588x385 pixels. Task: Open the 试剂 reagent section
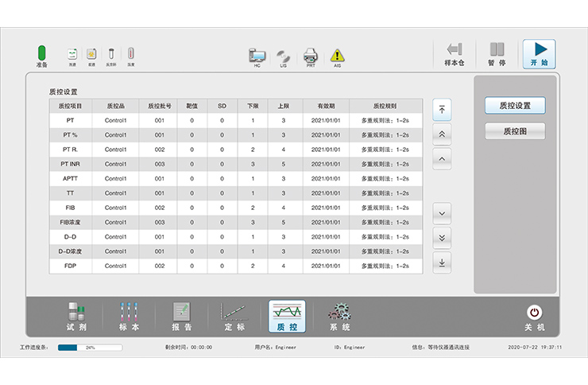76,316
